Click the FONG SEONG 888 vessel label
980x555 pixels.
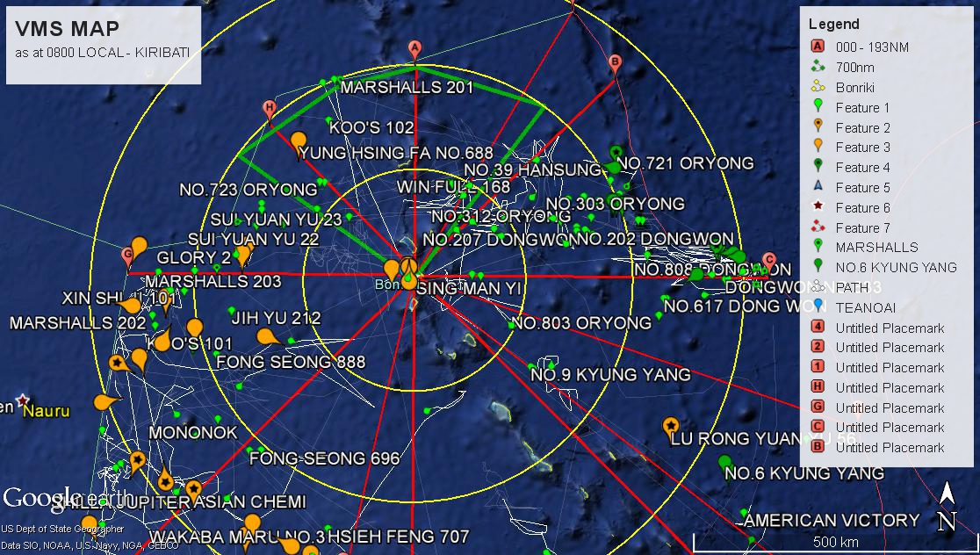point(291,362)
